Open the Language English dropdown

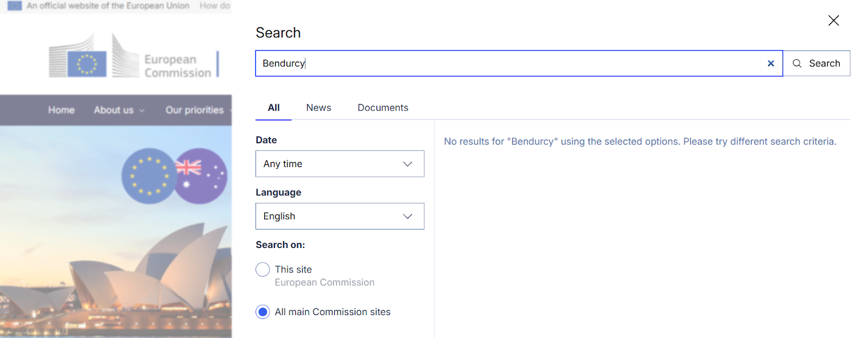click(x=340, y=216)
